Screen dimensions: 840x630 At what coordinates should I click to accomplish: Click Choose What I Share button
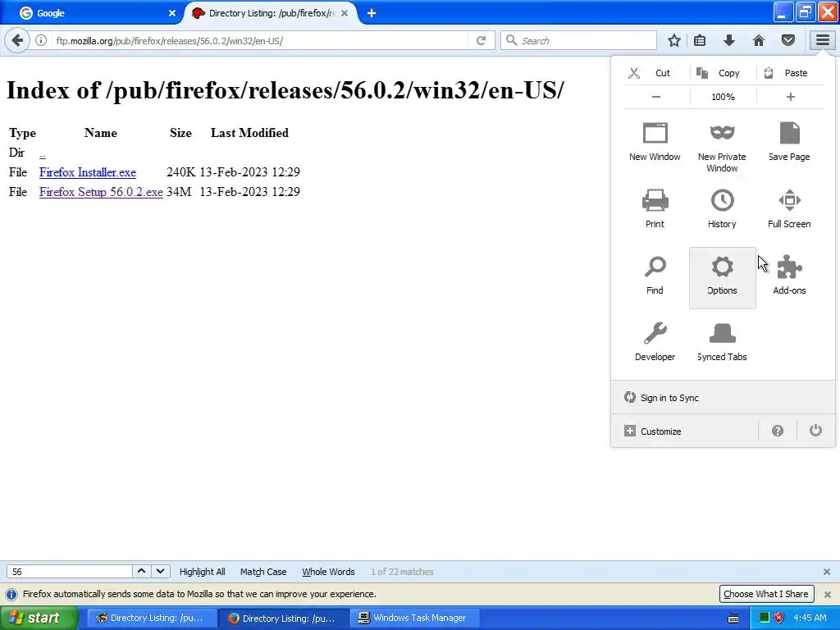[765, 594]
